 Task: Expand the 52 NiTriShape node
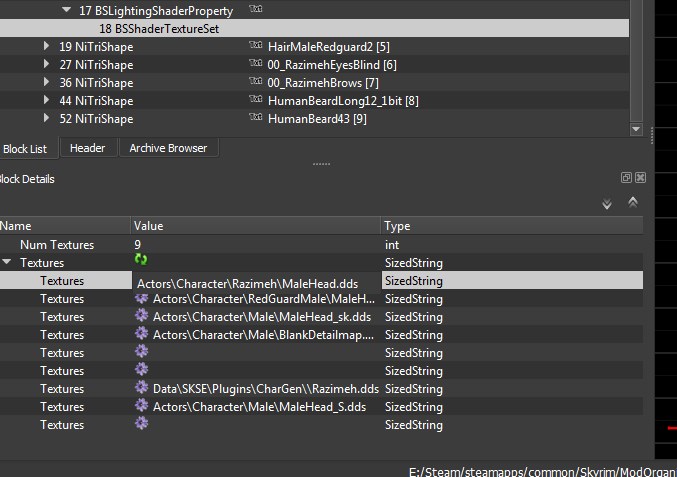coord(46,118)
